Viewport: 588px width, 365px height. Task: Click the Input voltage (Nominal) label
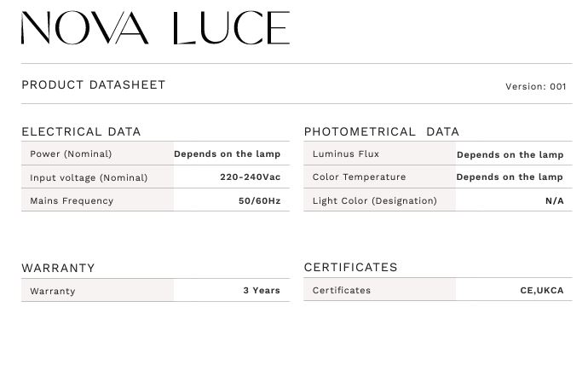click(89, 177)
